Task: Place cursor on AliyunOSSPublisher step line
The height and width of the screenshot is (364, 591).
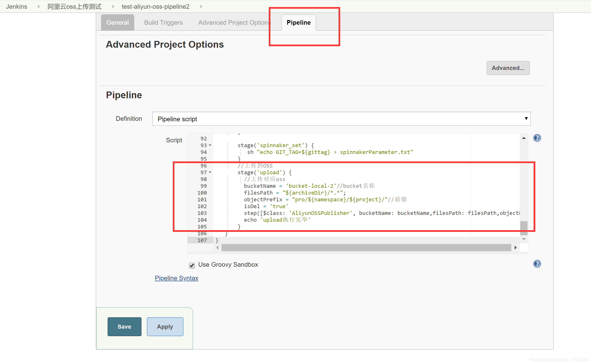Action: tap(382, 213)
